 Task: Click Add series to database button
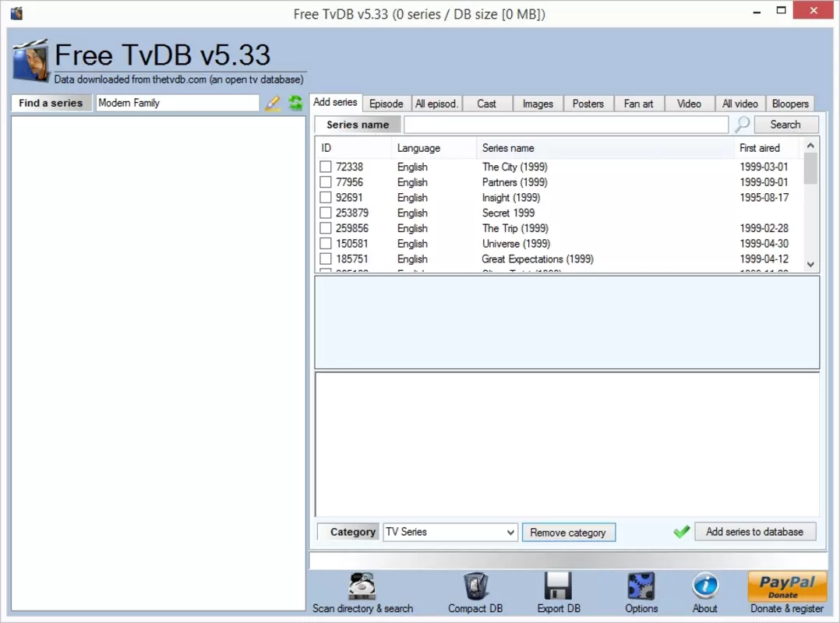754,531
